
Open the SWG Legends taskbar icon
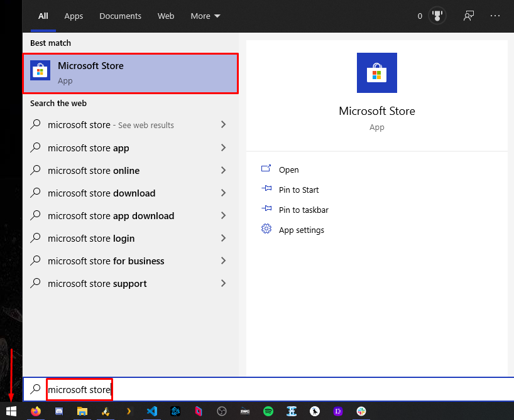(245, 411)
